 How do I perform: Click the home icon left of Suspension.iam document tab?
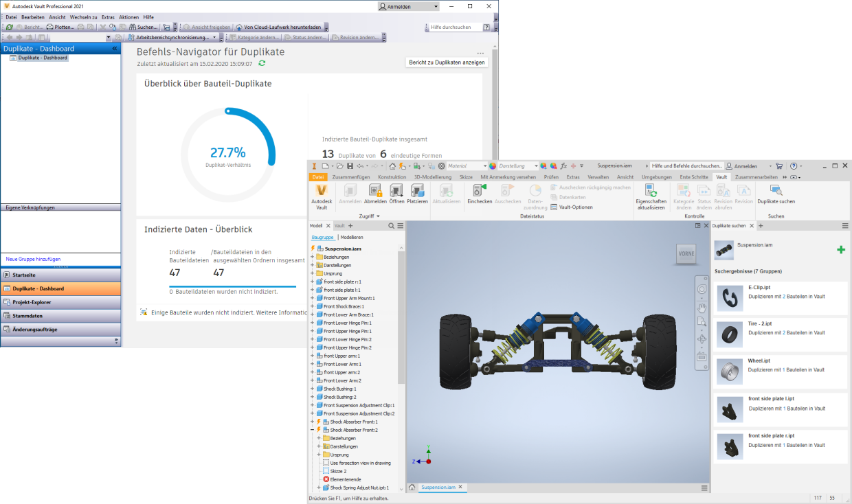pyautogui.click(x=412, y=488)
